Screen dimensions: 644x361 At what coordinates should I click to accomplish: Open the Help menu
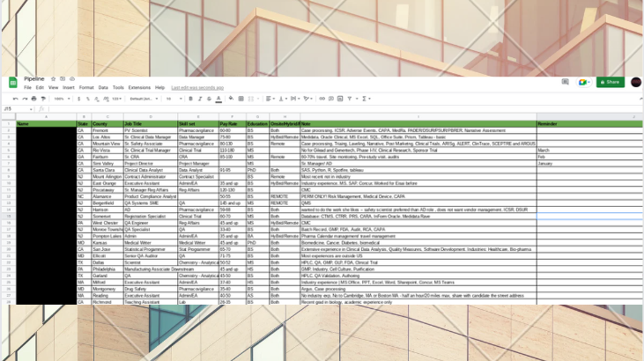159,87
